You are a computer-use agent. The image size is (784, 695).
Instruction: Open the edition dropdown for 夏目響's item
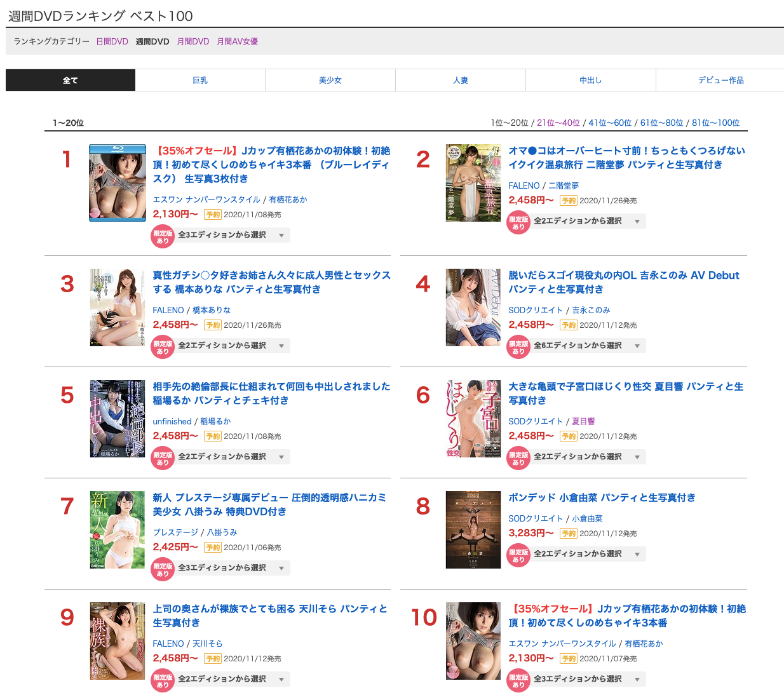tap(588, 457)
